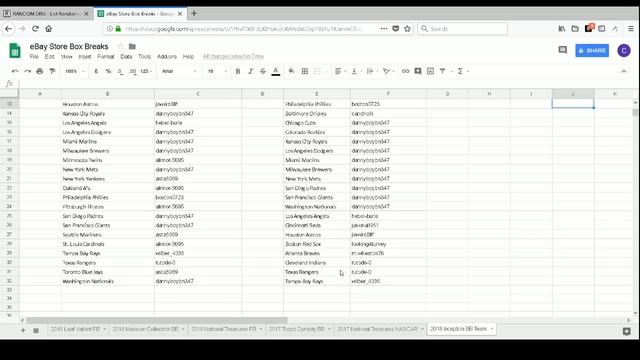Open more number formats dropdown

[146, 71]
